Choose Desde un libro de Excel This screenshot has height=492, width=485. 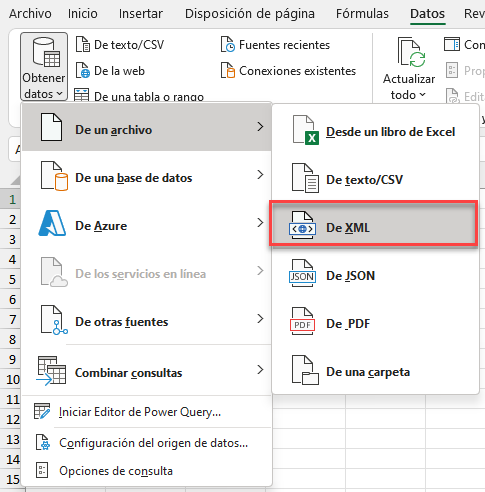pyautogui.click(x=375, y=129)
